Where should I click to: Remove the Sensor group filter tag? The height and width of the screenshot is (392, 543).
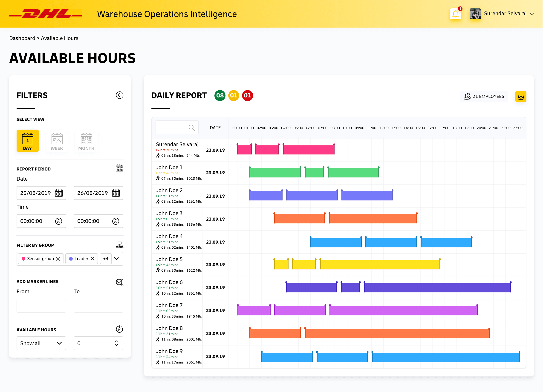(58, 259)
